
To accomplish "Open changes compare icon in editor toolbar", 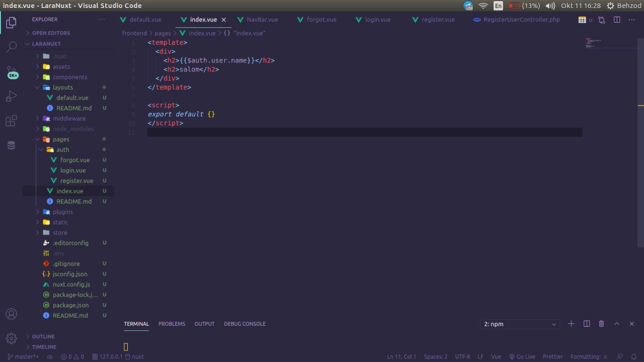I will click(x=601, y=20).
